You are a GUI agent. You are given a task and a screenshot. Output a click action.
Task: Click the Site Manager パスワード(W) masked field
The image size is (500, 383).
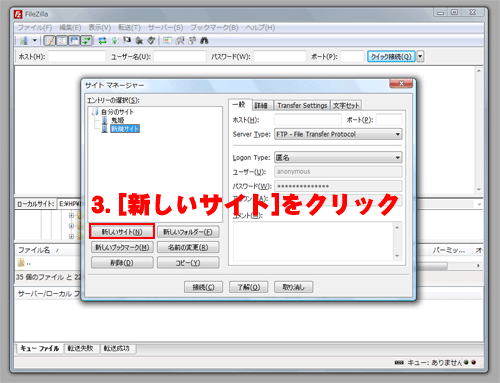pos(338,186)
